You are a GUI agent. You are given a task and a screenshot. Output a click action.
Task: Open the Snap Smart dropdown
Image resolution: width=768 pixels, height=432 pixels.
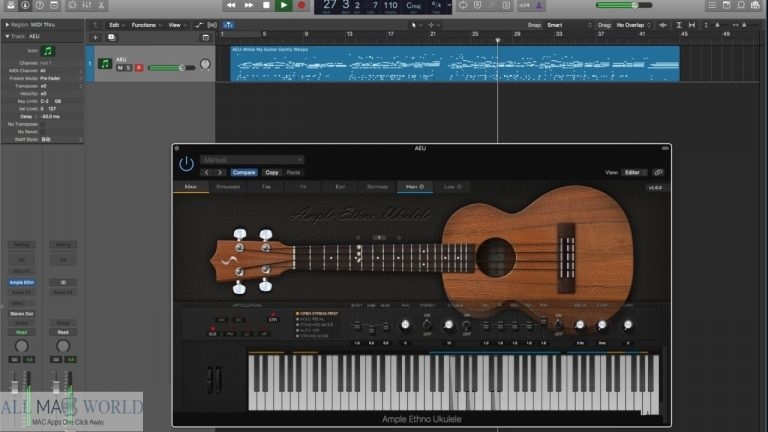tap(569, 25)
